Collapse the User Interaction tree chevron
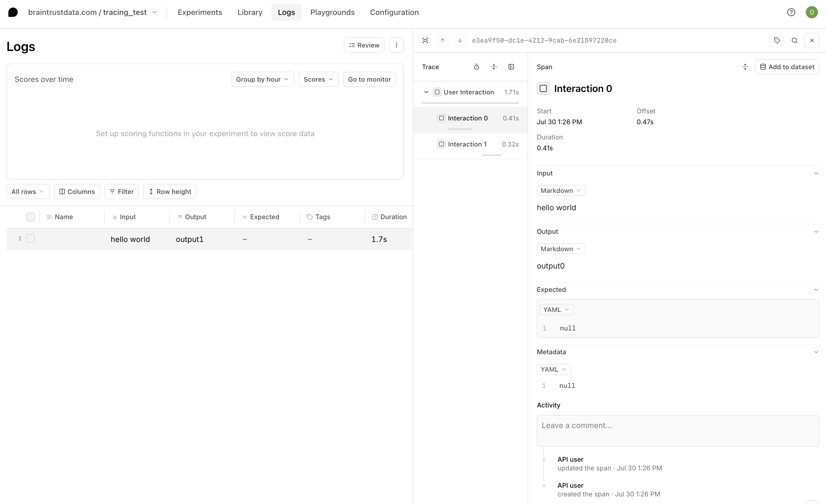Image resolution: width=826 pixels, height=504 pixels. 426,92
